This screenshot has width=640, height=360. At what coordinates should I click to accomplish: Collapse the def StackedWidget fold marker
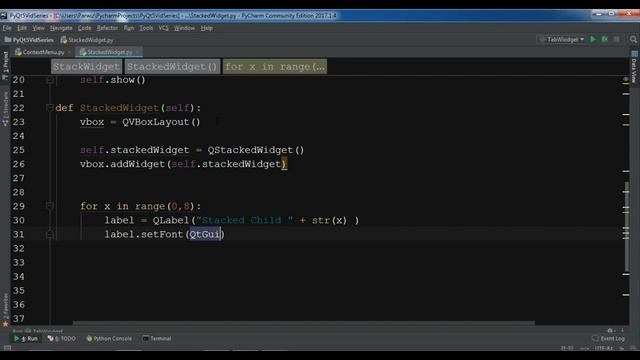click(x=50, y=108)
